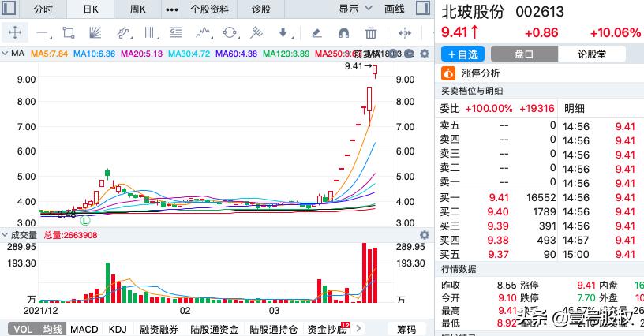The width and height of the screenshot is (644, 336).
Task: Select the linear regression channel tool
Action: [122, 33]
